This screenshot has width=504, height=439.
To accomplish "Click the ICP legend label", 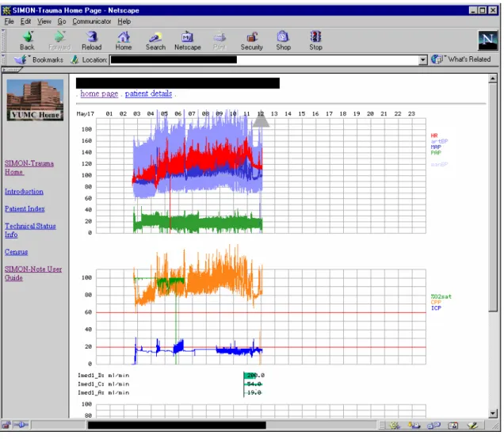I will [436, 308].
